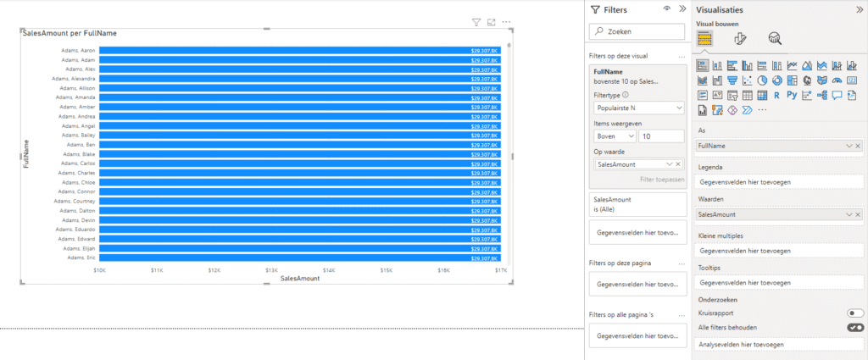Select line and clustered column chart
Image resolution: width=868 pixels, height=360 pixels.
point(852,65)
